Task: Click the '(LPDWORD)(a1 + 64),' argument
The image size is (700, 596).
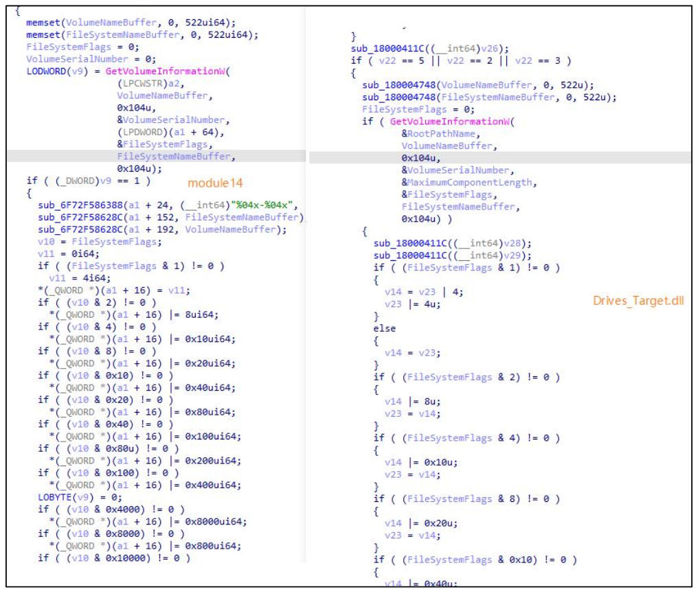Action: tap(170, 132)
